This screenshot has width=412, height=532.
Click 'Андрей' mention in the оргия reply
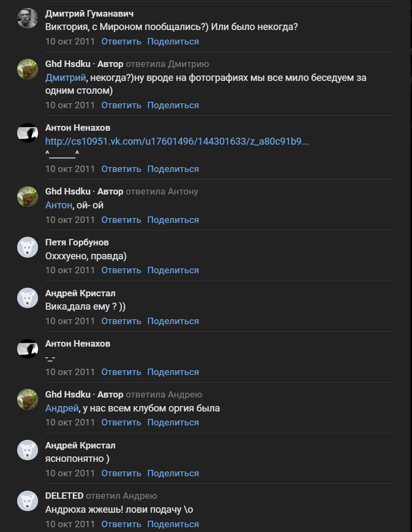tap(62, 408)
